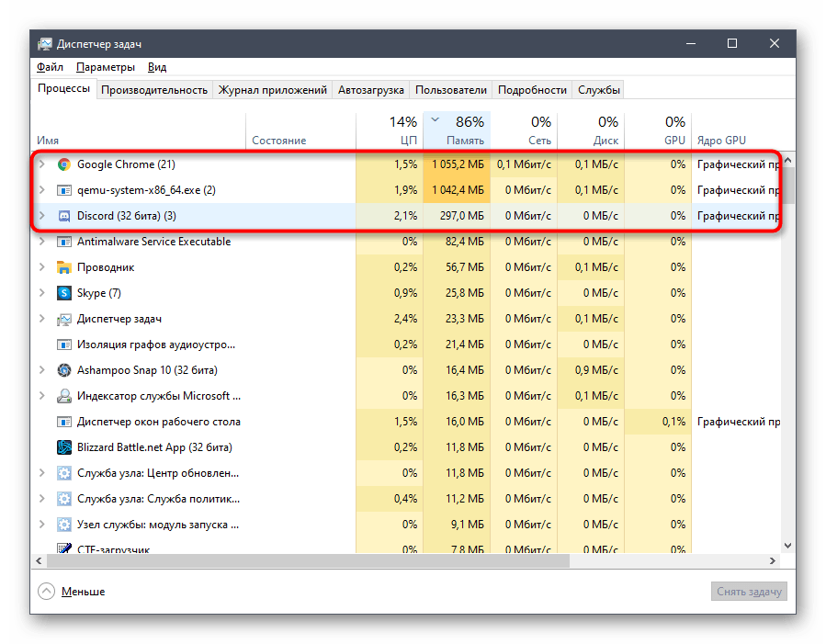Click the Blizzard Battle.net App icon
Viewport: 826px width, 644px height.
point(64,447)
